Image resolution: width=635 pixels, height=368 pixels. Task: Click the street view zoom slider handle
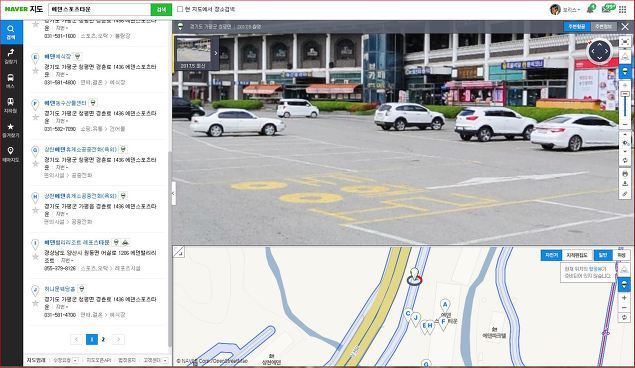[x=625, y=94]
